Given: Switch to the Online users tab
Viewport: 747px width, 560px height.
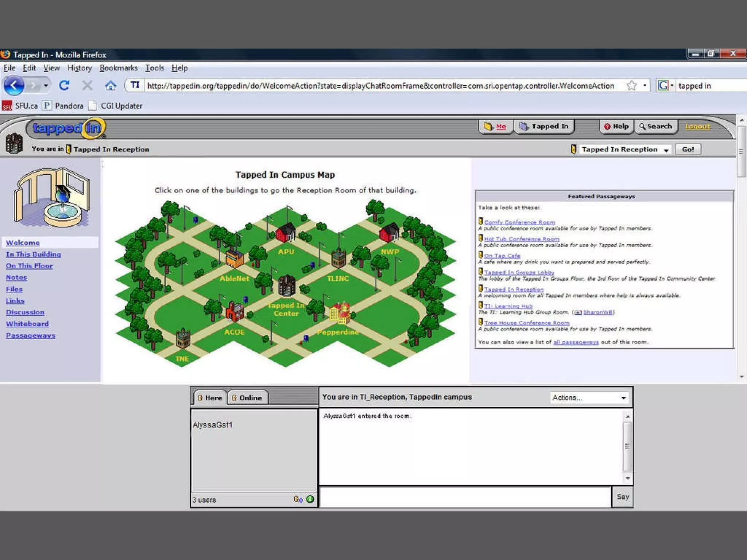Looking at the screenshot, I should 247,398.
